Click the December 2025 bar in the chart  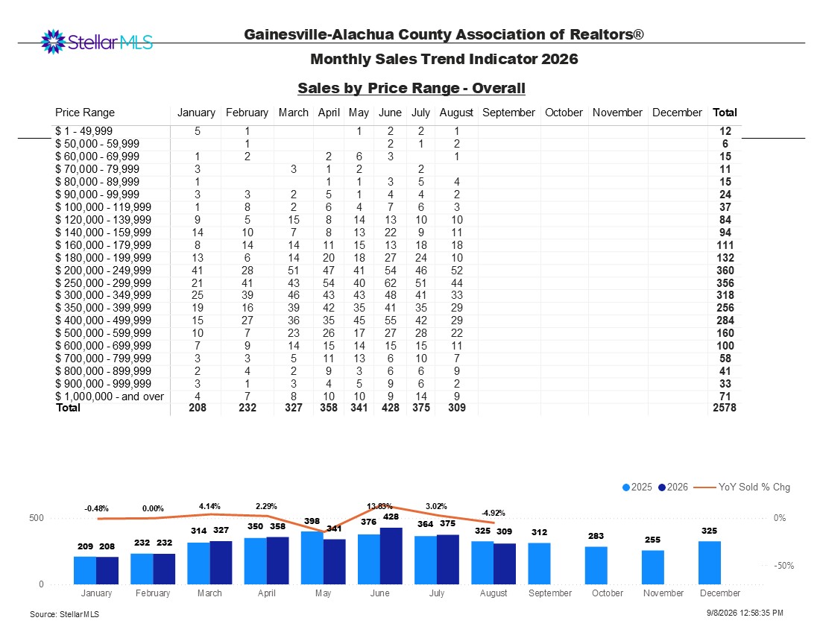pyautogui.click(x=710, y=563)
